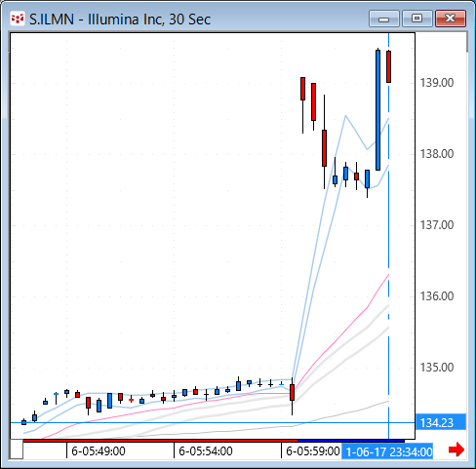Click the highlighted 1-06-17 23:34:00 timestamp

(x=387, y=451)
